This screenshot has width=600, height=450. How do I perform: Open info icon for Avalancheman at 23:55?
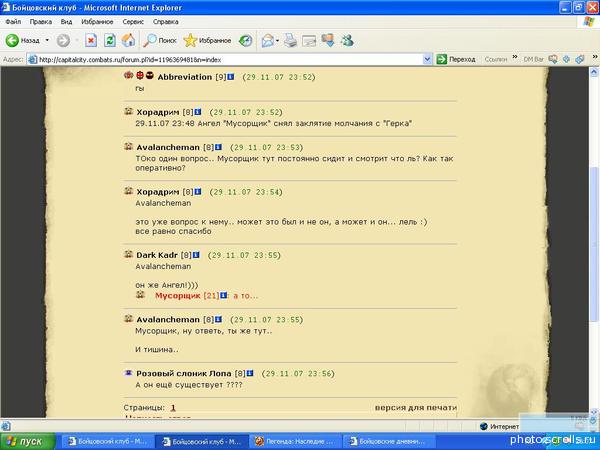coord(218,319)
